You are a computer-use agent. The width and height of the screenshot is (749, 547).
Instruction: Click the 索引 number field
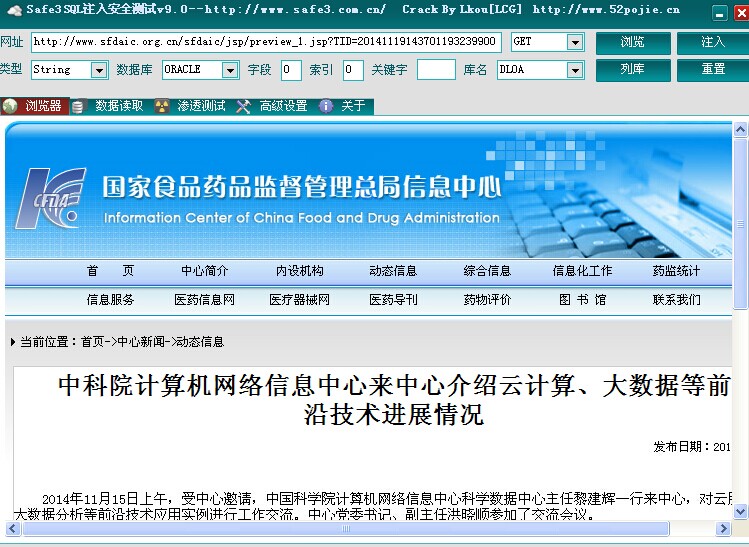(353, 70)
